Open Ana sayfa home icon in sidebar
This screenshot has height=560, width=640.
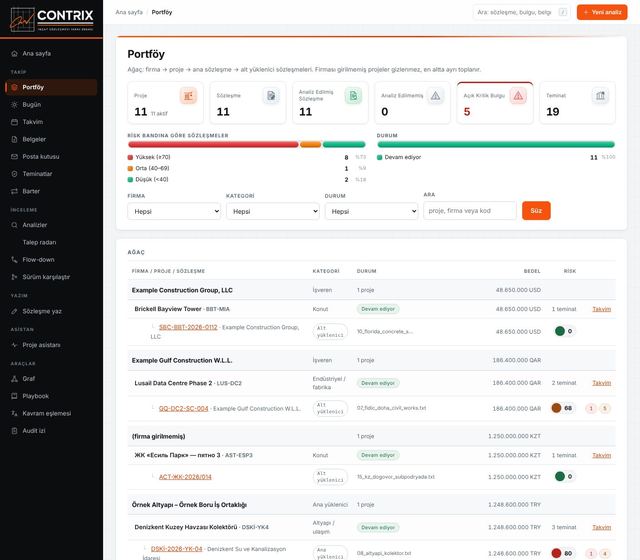(14, 53)
